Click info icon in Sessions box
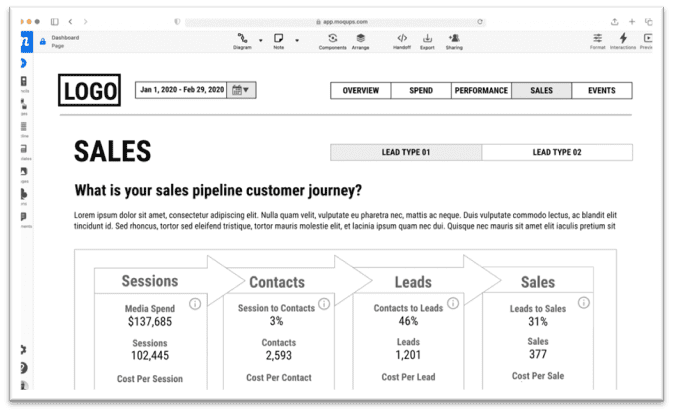The width and height of the screenshot is (673, 413). click(196, 303)
